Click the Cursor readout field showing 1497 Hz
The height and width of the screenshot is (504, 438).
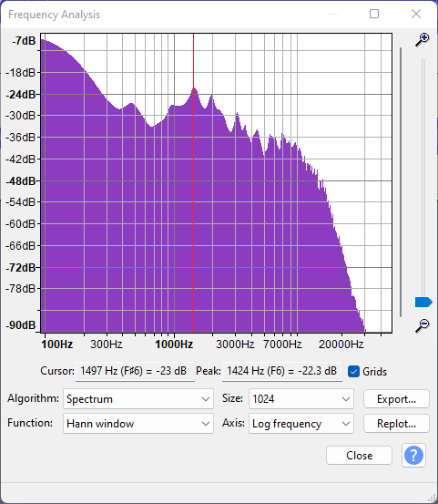point(135,371)
